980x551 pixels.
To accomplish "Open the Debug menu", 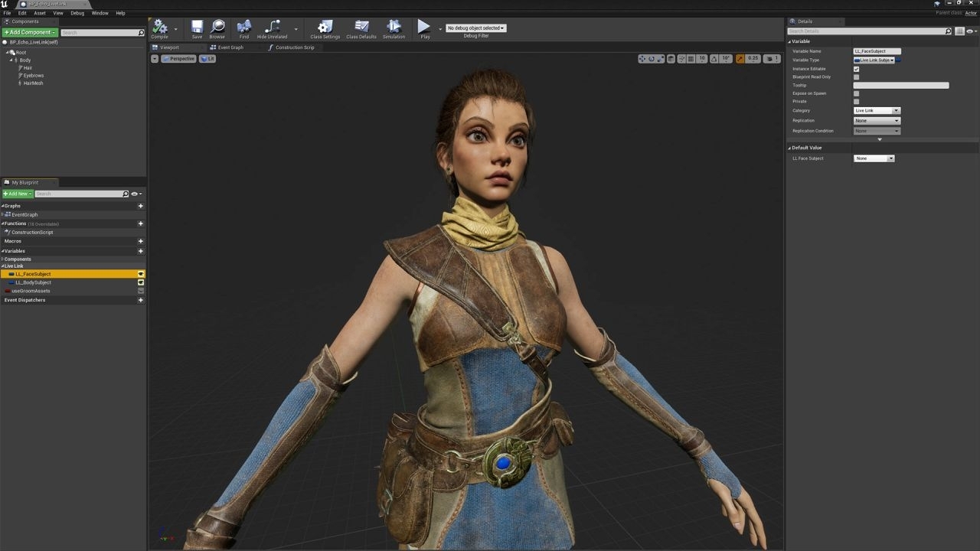I will pyautogui.click(x=77, y=13).
